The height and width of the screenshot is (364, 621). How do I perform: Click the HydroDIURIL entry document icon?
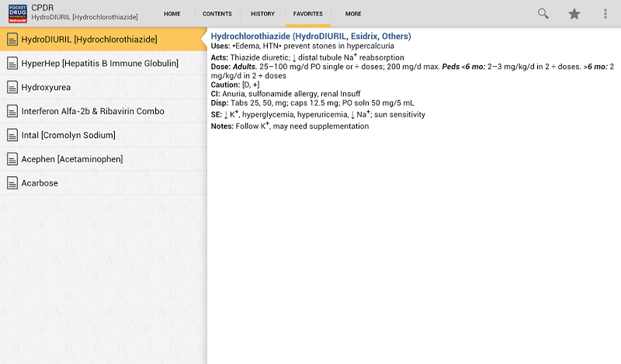[x=12, y=40]
